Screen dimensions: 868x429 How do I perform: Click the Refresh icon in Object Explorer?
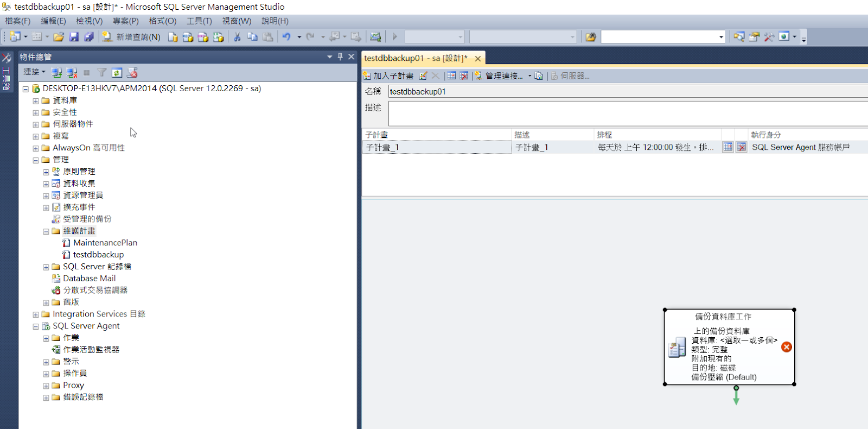click(x=117, y=72)
